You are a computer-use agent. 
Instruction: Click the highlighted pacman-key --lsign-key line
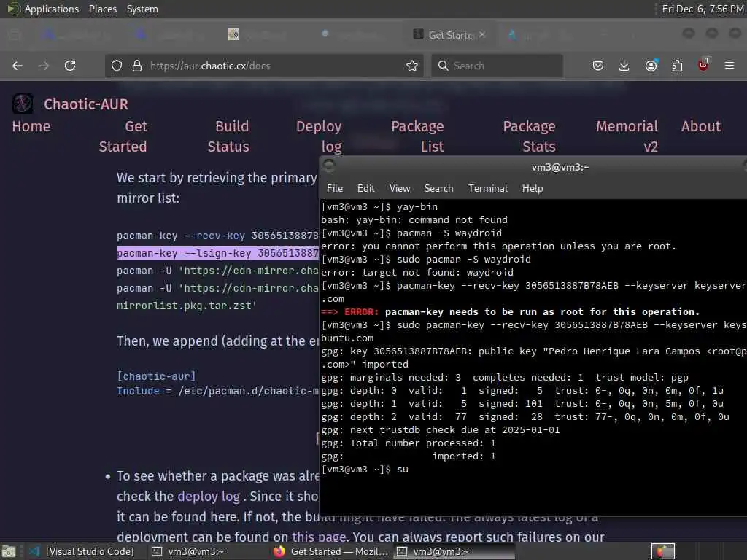pyautogui.click(x=217, y=253)
